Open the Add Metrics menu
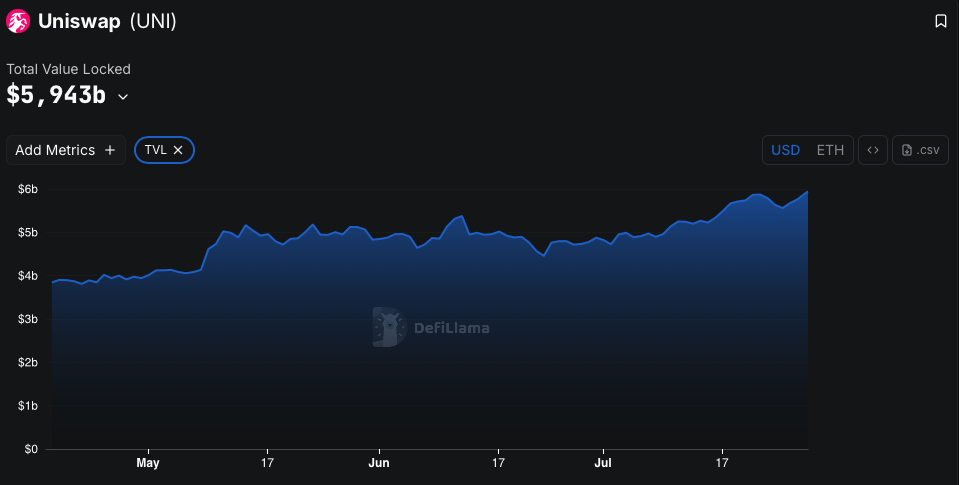The image size is (959, 485). click(x=66, y=150)
